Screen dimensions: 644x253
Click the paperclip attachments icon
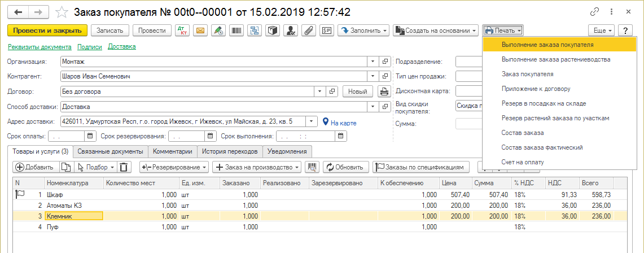point(308,30)
